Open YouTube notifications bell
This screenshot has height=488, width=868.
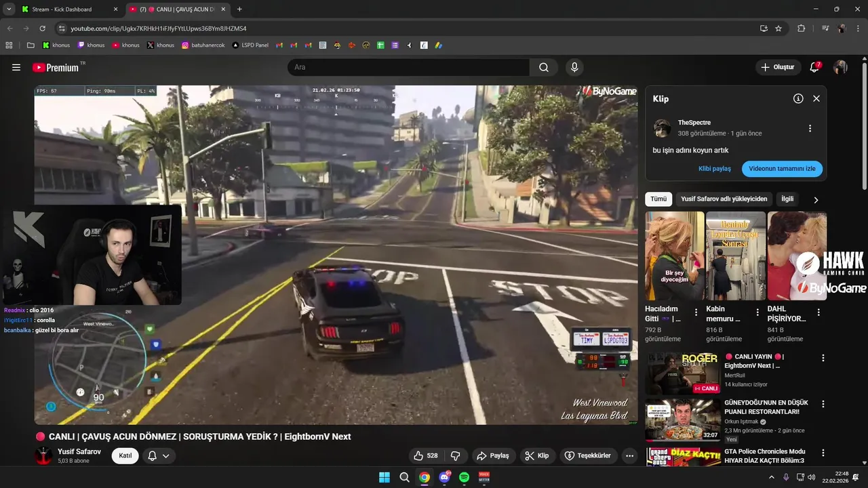pos(815,67)
